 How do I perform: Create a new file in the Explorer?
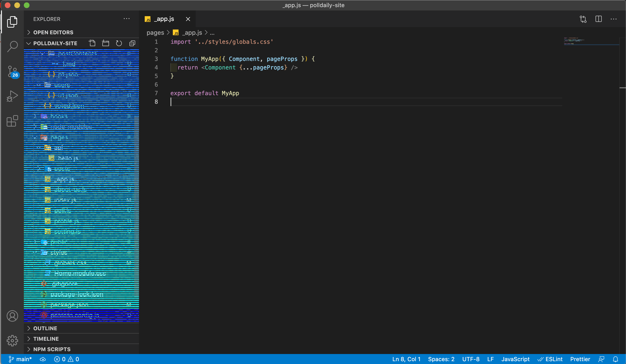[92, 43]
